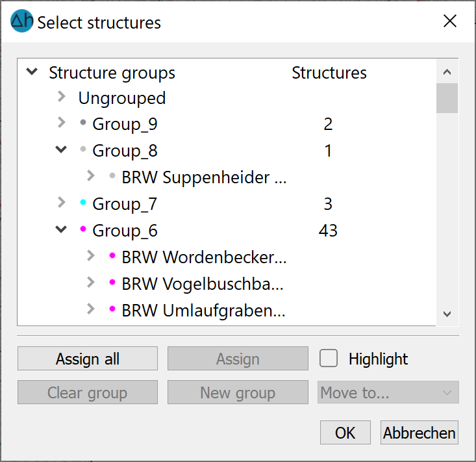476x462 pixels.
Task: Click the light gray dot beside Group_8
Action: point(83,149)
